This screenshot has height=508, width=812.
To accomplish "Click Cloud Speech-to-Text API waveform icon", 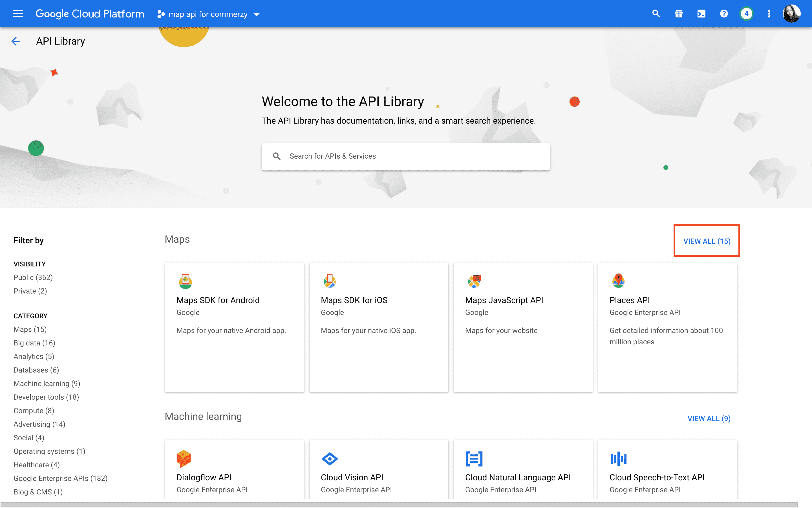I will [x=618, y=459].
